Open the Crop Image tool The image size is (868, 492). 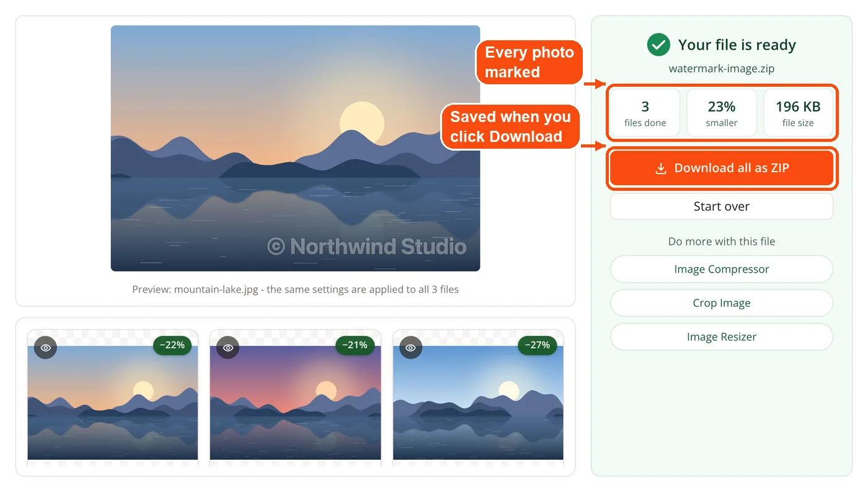(x=722, y=303)
